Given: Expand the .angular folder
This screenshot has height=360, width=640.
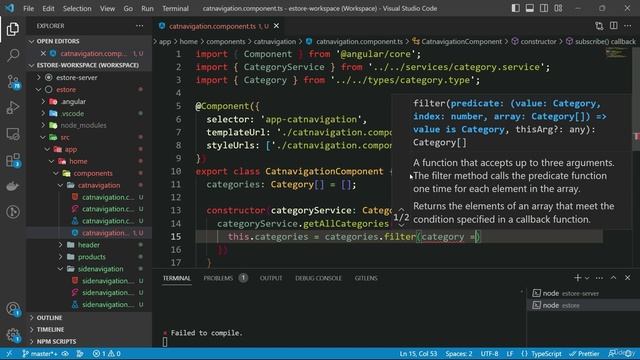Looking at the screenshot, I should tap(73, 101).
